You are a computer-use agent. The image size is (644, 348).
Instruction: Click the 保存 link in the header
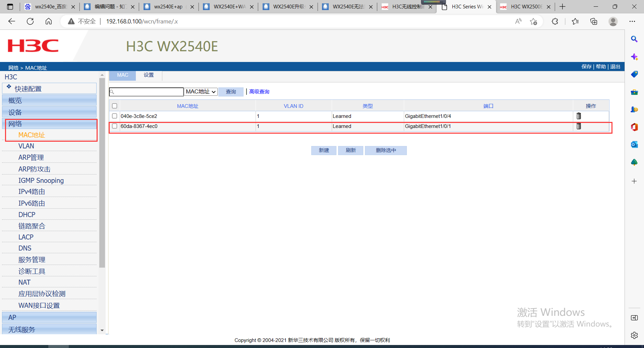(586, 67)
